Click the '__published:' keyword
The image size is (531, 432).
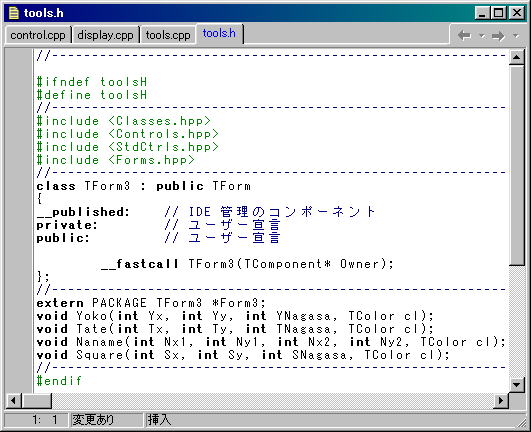coord(83,212)
